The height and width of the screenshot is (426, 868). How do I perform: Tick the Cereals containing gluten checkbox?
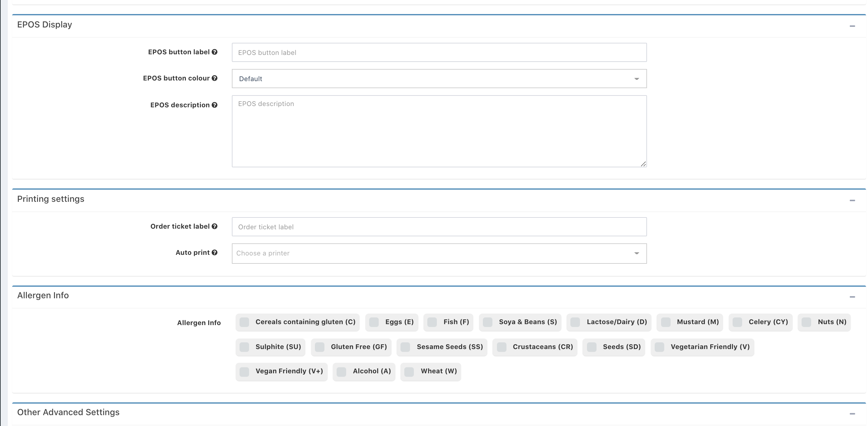click(x=244, y=322)
